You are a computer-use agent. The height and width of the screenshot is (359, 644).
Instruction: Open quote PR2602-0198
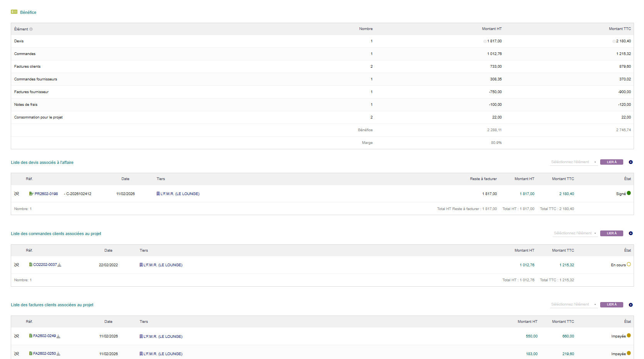(46, 194)
